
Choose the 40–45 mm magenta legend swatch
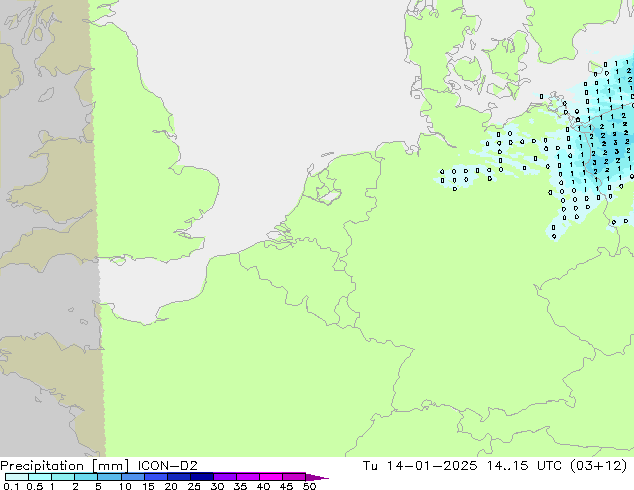pyautogui.click(x=271, y=477)
